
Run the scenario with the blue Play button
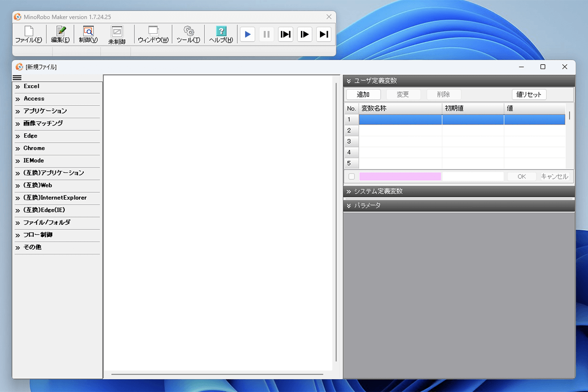(247, 34)
